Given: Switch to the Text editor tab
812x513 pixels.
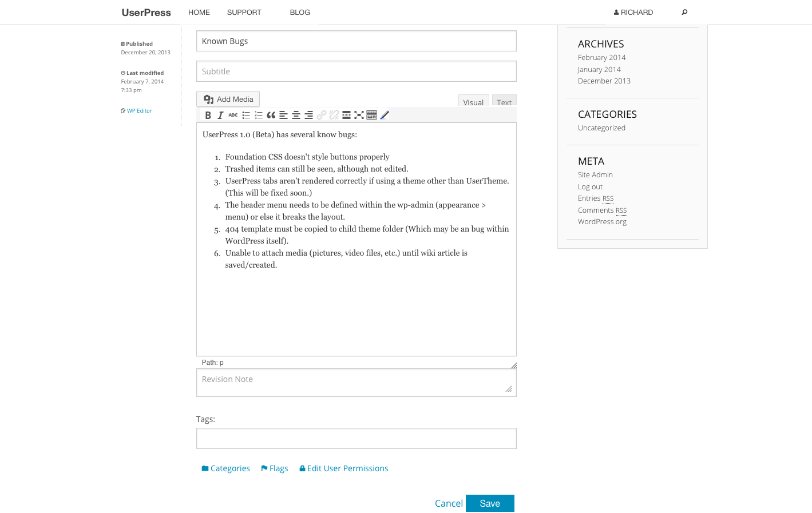Looking at the screenshot, I should 504,101.
